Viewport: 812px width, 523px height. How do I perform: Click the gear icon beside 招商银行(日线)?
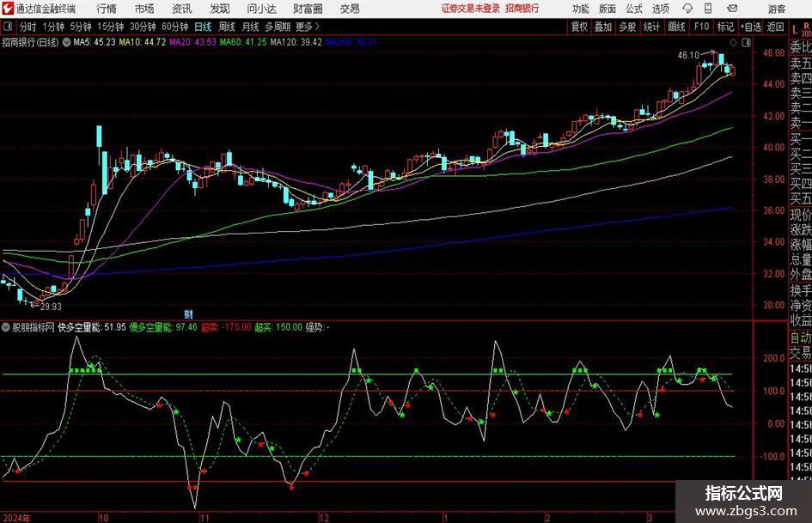67,42
